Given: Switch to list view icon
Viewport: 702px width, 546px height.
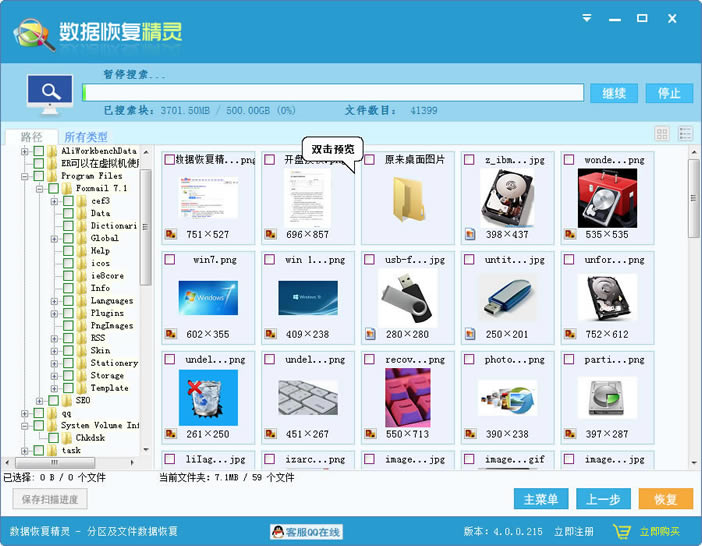Looking at the screenshot, I should pos(685,133).
